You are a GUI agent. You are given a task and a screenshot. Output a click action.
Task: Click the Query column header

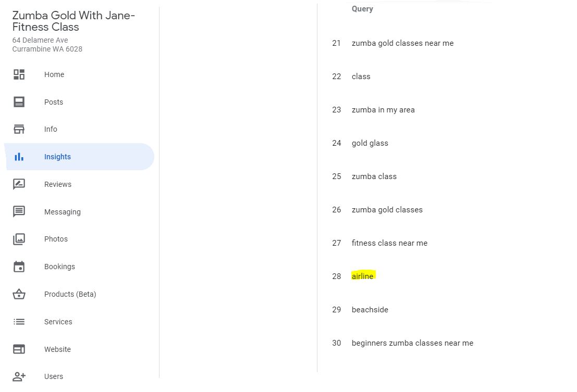coord(362,9)
